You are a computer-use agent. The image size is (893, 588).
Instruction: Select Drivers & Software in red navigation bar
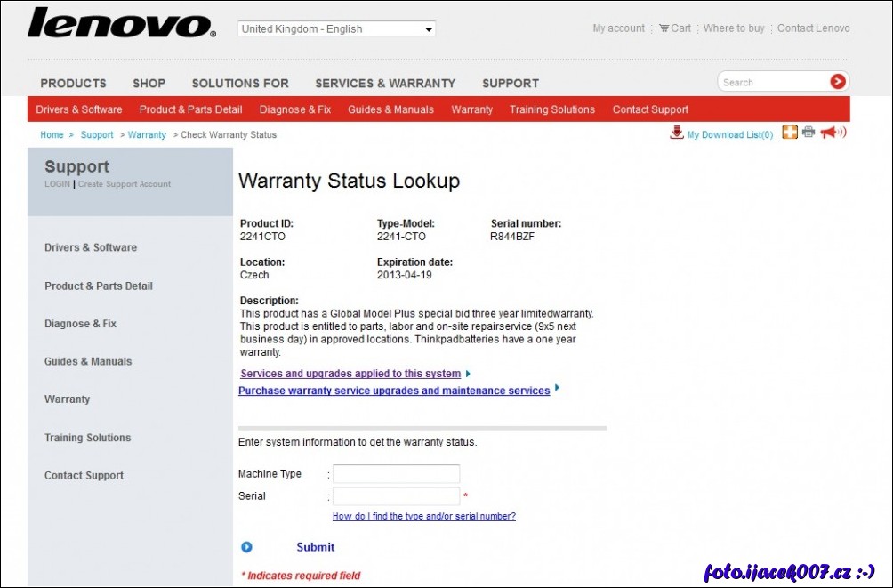pos(79,109)
